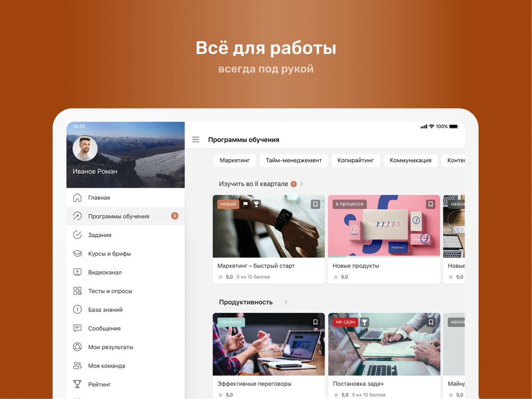Select the Коммуникация category chip

click(411, 161)
